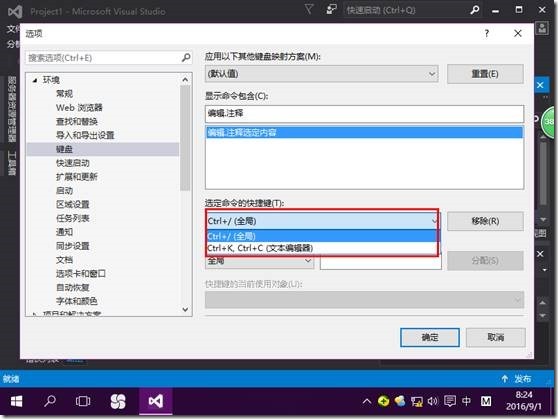Click the green 38 badge behind the dialog
This screenshot has width=558, height=419.
[549, 122]
